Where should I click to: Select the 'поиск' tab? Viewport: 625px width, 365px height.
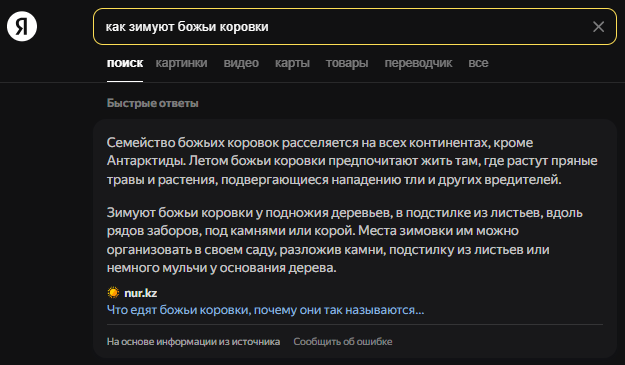[x=125, y=63]
